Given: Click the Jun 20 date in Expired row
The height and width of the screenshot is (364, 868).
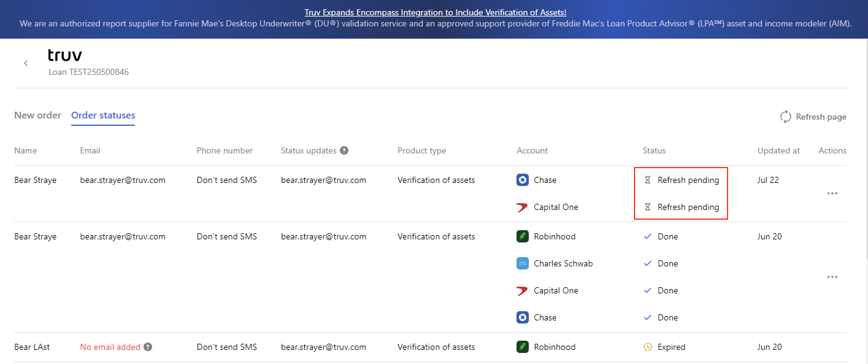Looking at the screenshot, I should click(769, 347).
